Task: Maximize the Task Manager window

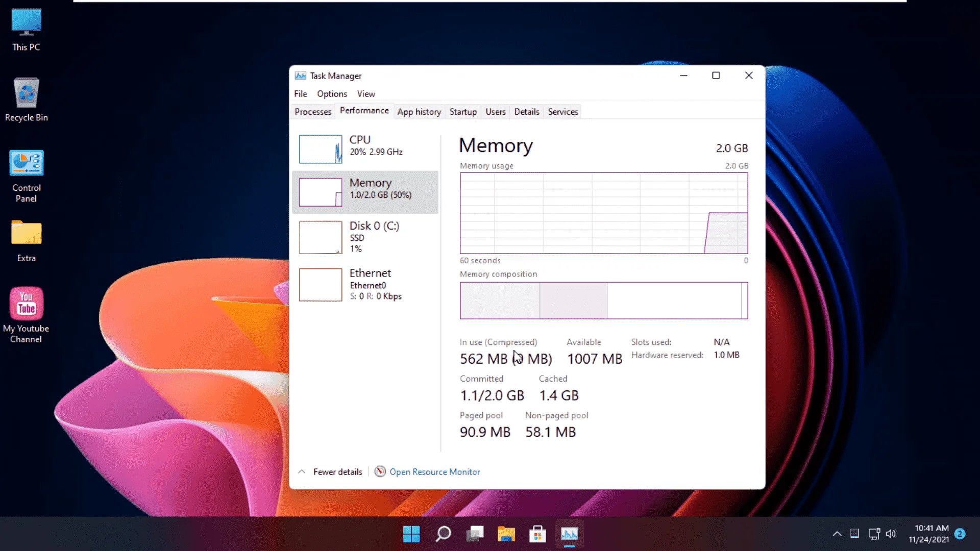Action: click(716, 76)
